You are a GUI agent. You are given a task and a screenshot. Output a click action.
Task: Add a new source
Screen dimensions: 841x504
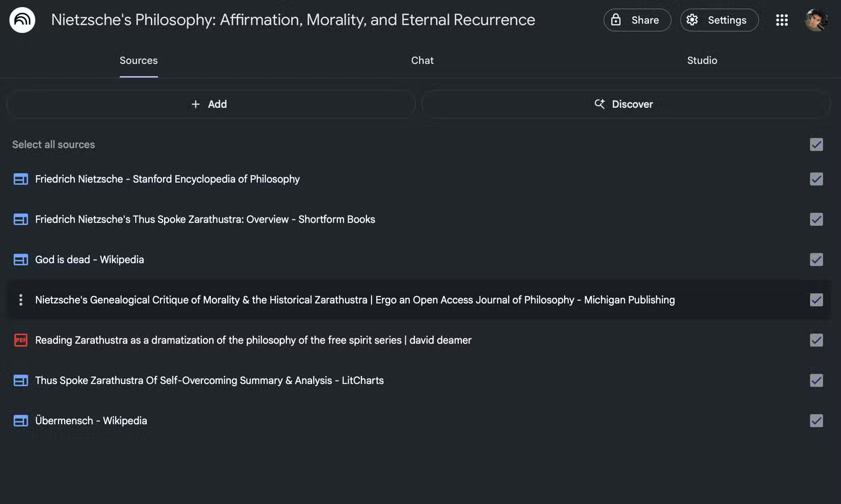tap(209, 104)
